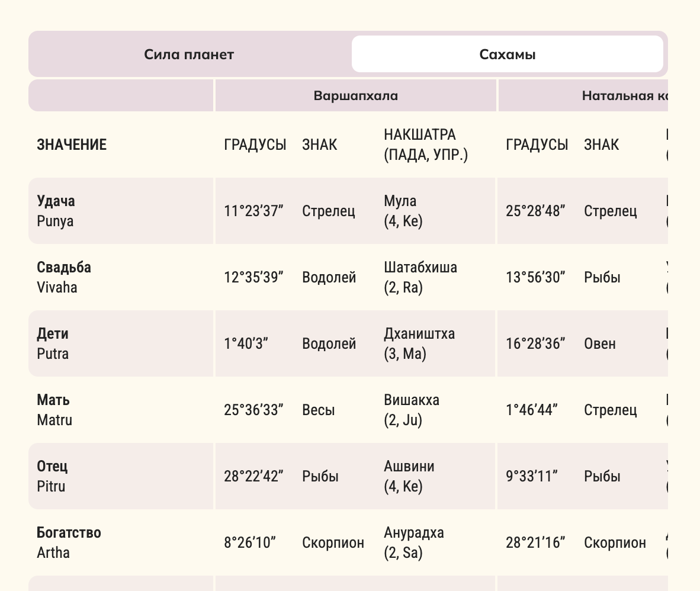Click the 28°22'42" degrees cell

tap(253, 477)
